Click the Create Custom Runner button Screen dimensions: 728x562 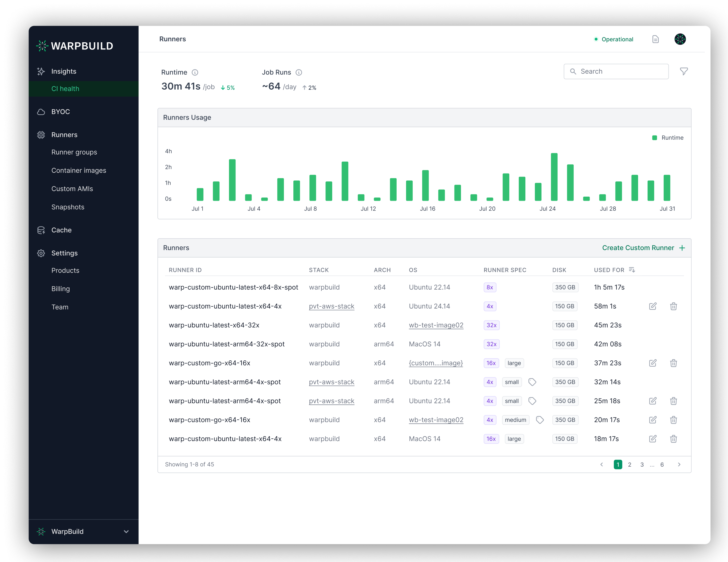pyautogui.click(x=643, y=248)
